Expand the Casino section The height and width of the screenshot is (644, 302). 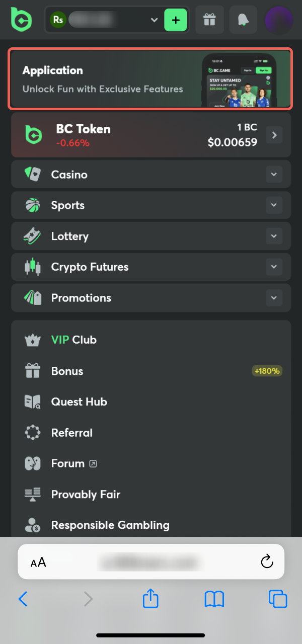click(x=274, y=174)
